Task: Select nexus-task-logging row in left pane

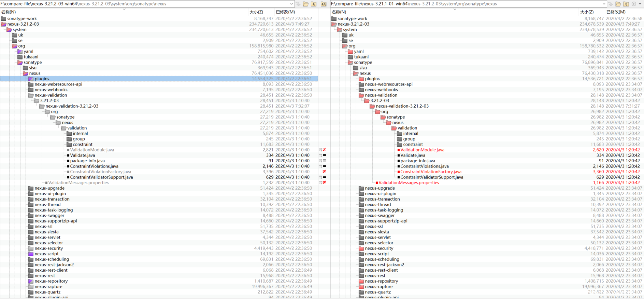Action: tap(159, 210)
